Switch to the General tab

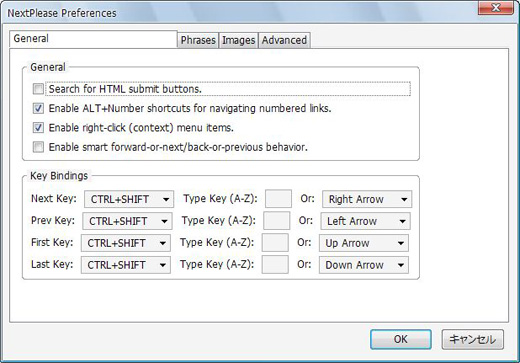pyautogui.click(x=93, y=39)
